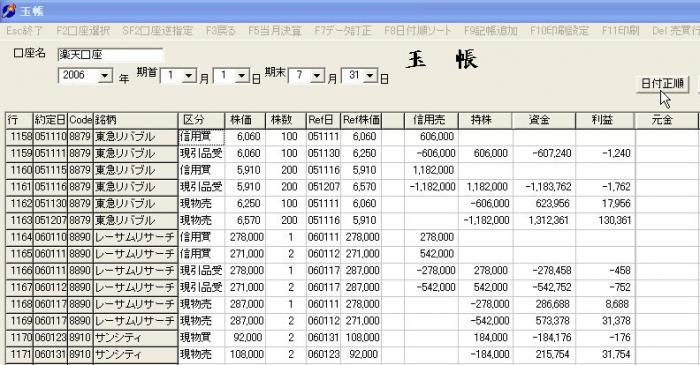This screenshot has width=700, height=365.
Task: Expand the 期首 day dropdown
Action: (x=242, y=75)
